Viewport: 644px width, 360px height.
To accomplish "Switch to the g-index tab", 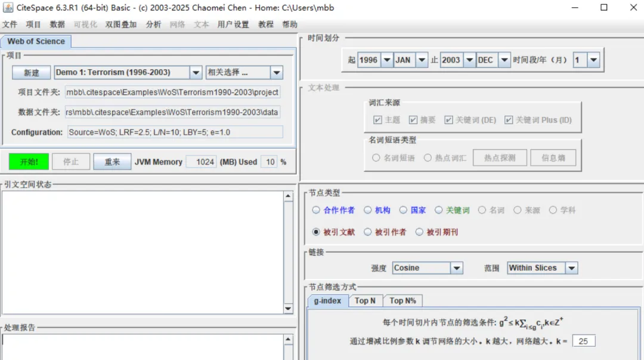I will pos(328,301).
